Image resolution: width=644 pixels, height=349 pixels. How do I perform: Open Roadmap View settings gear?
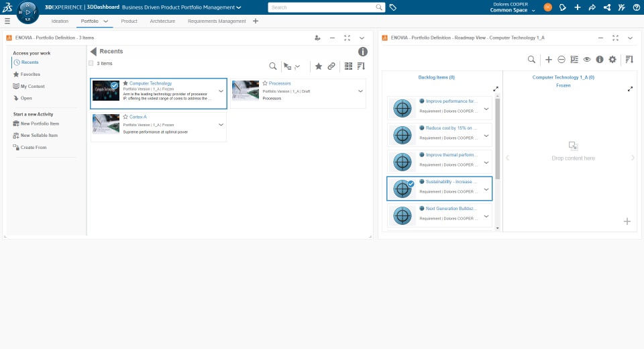612,60
